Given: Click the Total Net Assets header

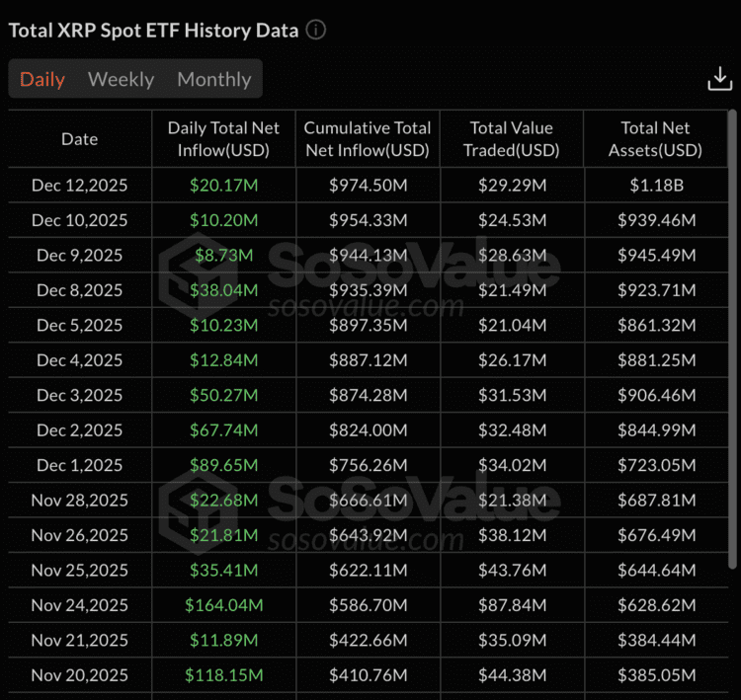Looking at the screenshot, I should coord(655,139).
